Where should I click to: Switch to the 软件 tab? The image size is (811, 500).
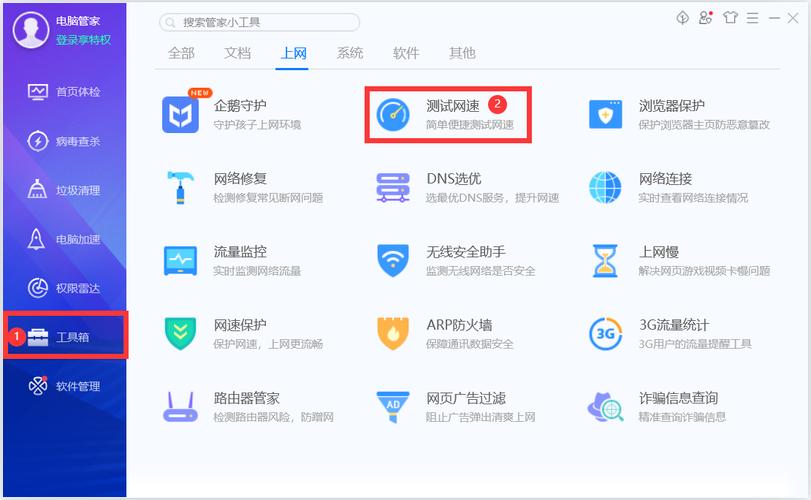pos(406,53)
